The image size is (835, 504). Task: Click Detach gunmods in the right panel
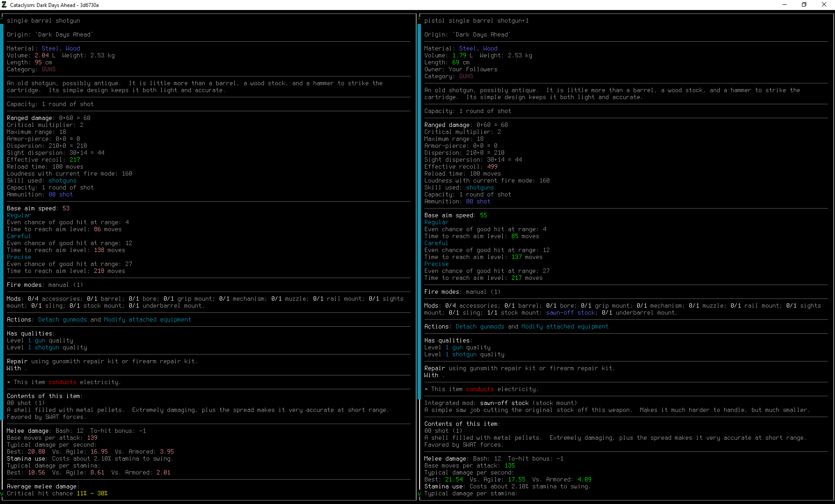click(x=480, y=326)
